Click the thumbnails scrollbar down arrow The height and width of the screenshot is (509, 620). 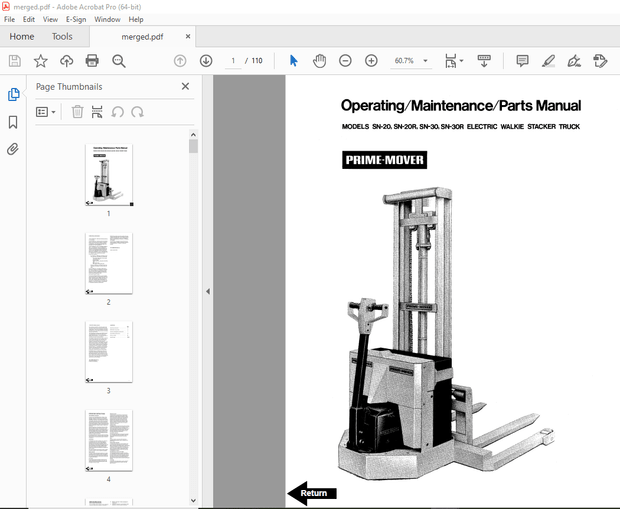(193, 500)
